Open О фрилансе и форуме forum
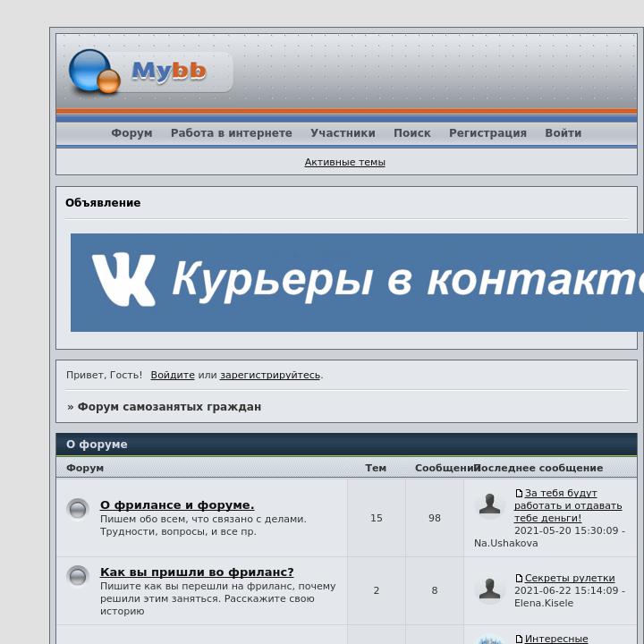644x644 pixels. coord(177,504)
